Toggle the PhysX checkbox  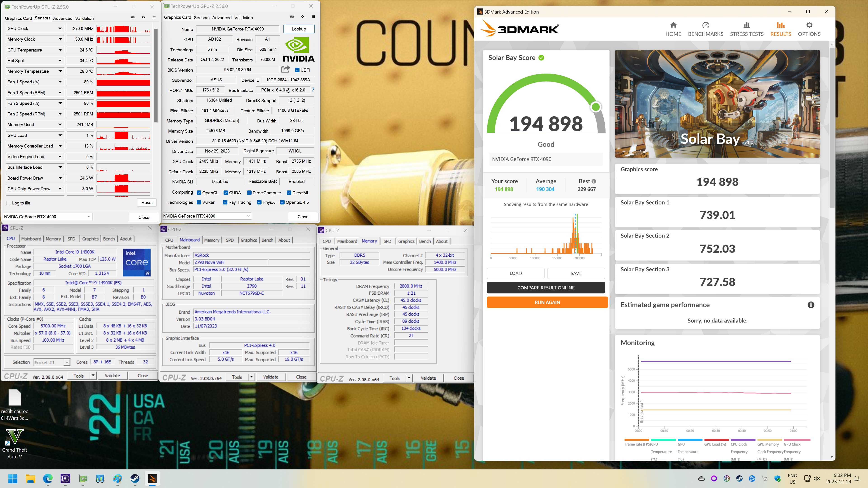(x=259, y=202)
